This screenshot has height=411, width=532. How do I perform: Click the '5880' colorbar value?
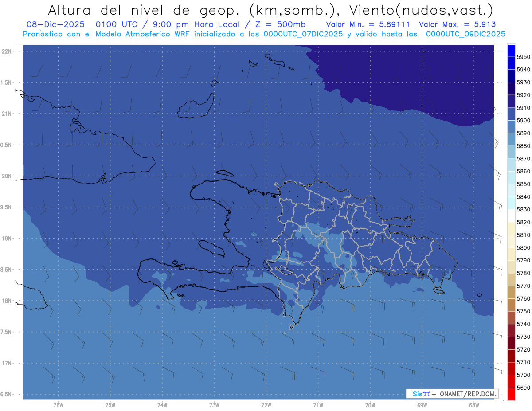(523, 146)
